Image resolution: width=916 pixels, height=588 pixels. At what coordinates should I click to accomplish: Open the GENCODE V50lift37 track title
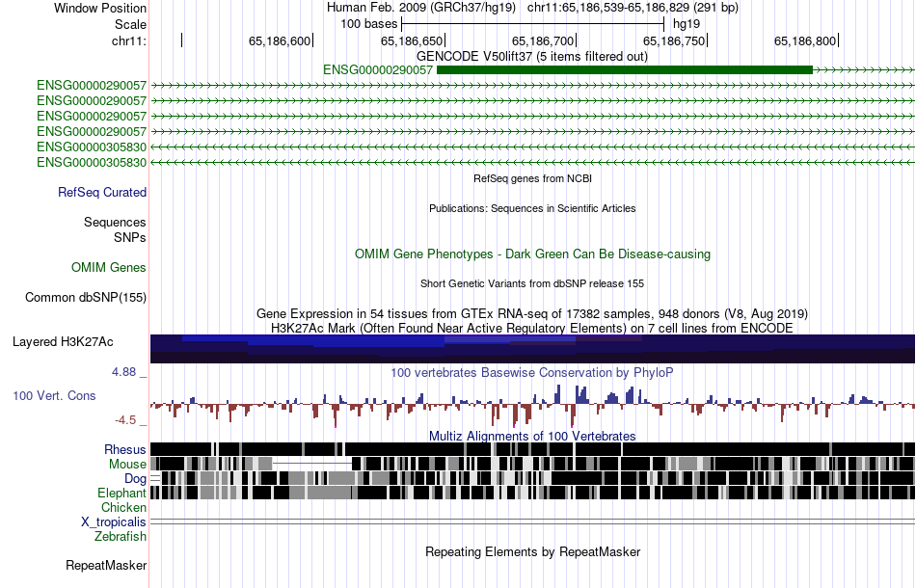[531, 57]
